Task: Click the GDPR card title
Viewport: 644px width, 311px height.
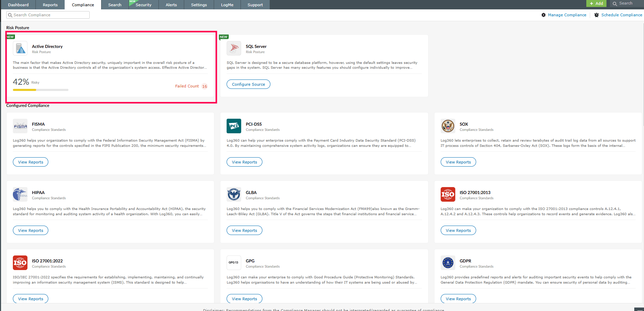Action: (x=465, y=261)
